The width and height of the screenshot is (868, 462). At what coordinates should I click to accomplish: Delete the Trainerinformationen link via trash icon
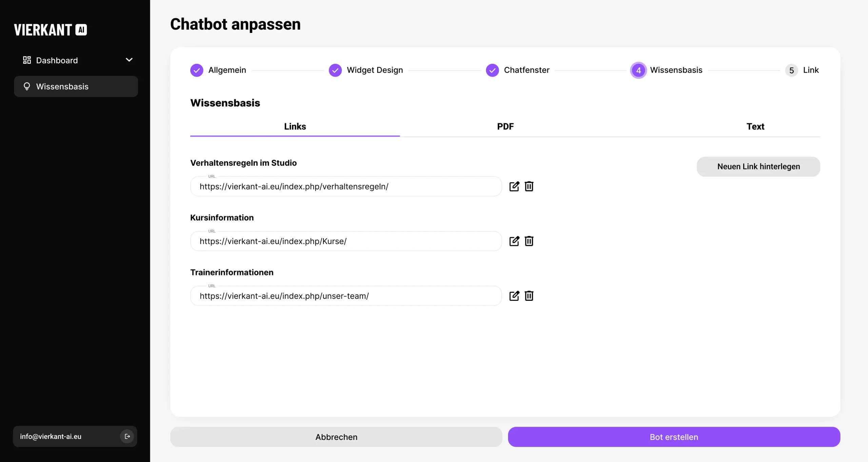(529, 296)
